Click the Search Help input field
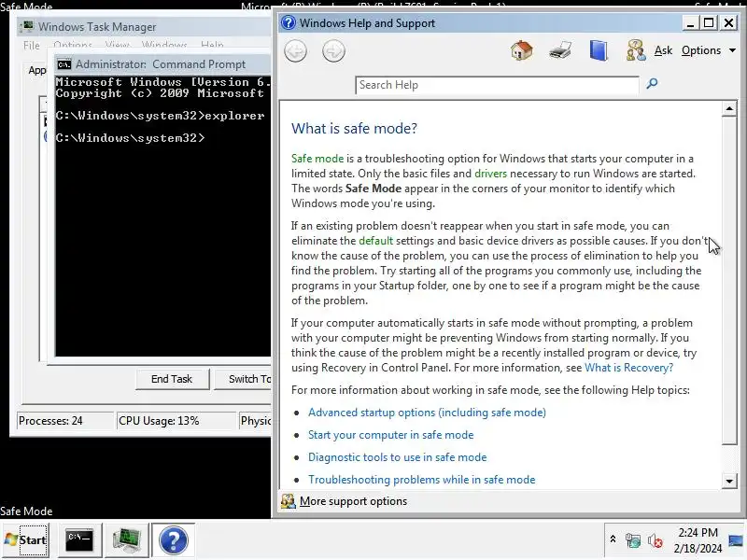Viewport: 747px width, 560px height. [497, 85]
